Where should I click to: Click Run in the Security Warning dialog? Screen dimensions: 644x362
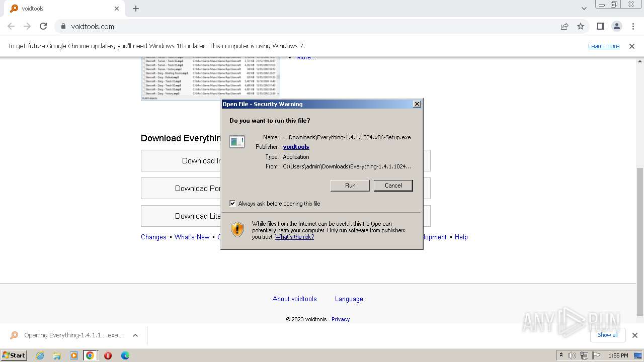(350, 186)
